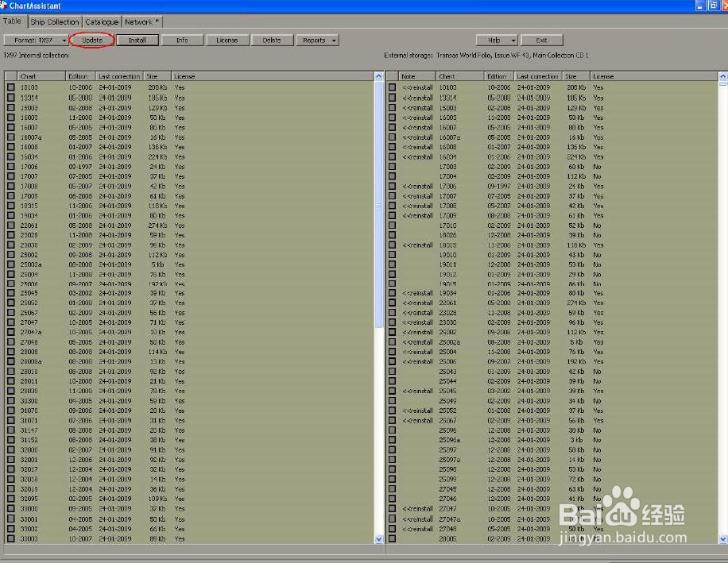Select external chart row 18026
This screenshot has width=728, height=563.
tap(552, 235)
